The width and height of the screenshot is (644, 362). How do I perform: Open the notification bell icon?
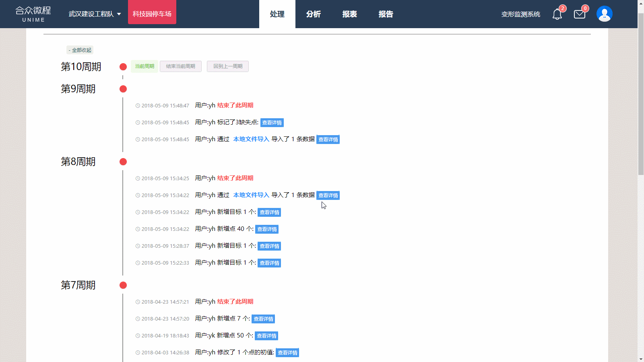pyautogui.click(x=557, y=14)
